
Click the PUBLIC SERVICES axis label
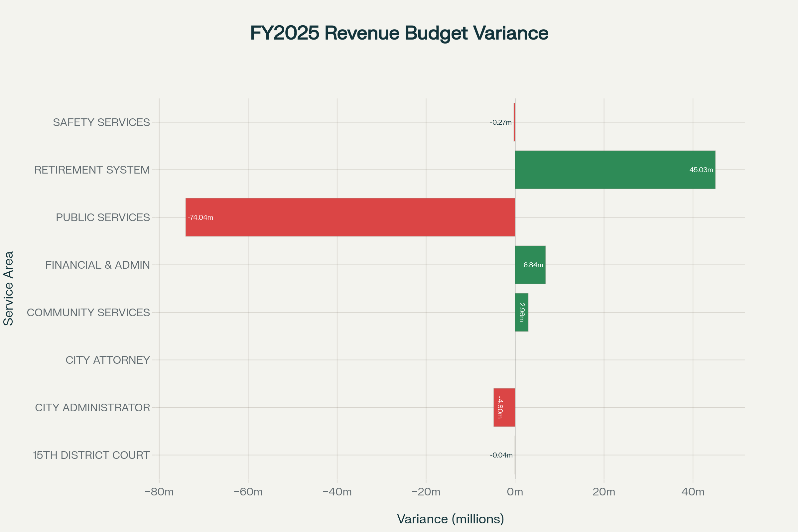coord(103,217)
